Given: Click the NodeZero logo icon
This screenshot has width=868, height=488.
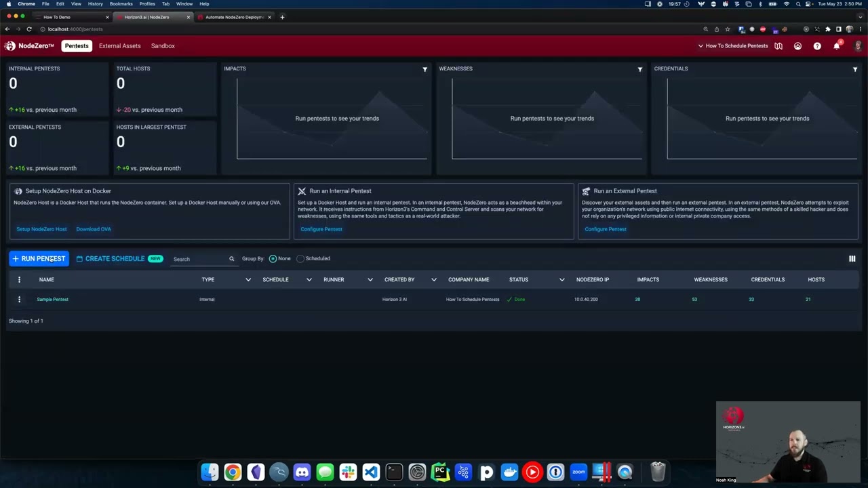Looking at the screenshot, I should click(9, 46).
